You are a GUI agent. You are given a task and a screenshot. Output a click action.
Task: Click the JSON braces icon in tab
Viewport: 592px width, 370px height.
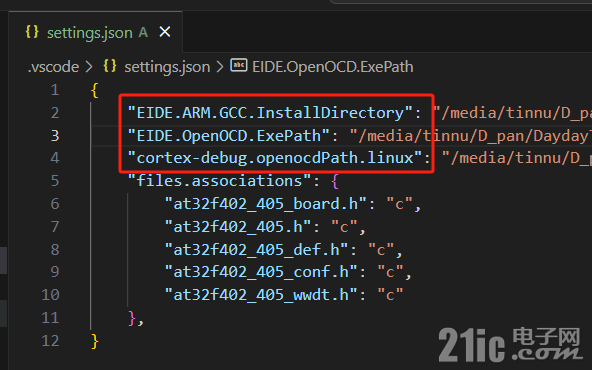coord(32,31)
